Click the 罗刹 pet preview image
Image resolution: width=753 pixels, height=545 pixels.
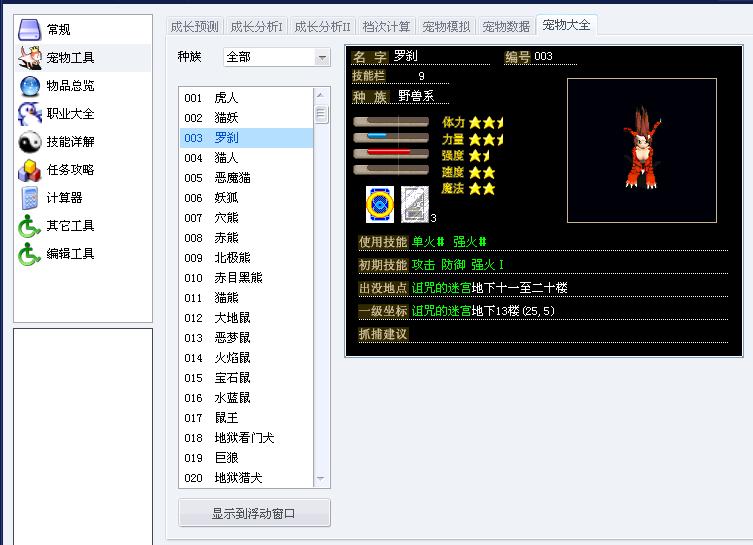coord(641,150)
